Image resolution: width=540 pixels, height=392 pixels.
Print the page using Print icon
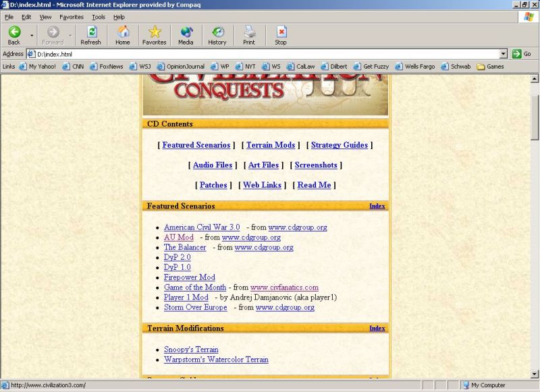point(249,32)
